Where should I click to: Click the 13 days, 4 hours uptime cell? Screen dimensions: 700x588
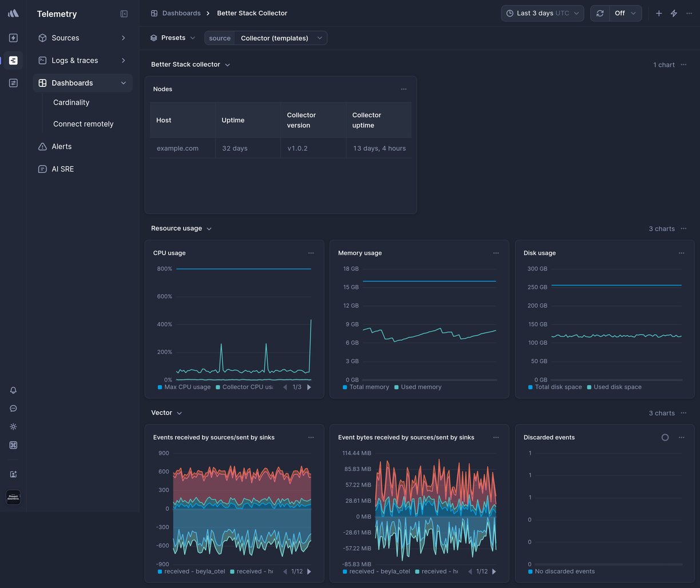tap(379, 148)
